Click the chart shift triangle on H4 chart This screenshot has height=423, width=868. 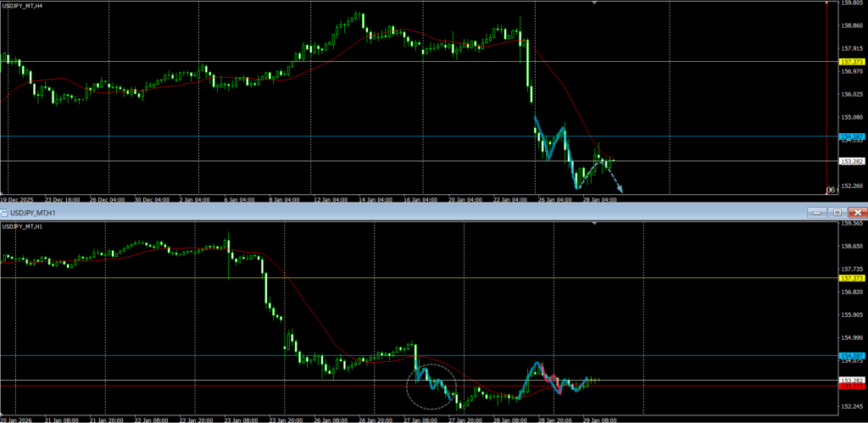coord(594,3)
